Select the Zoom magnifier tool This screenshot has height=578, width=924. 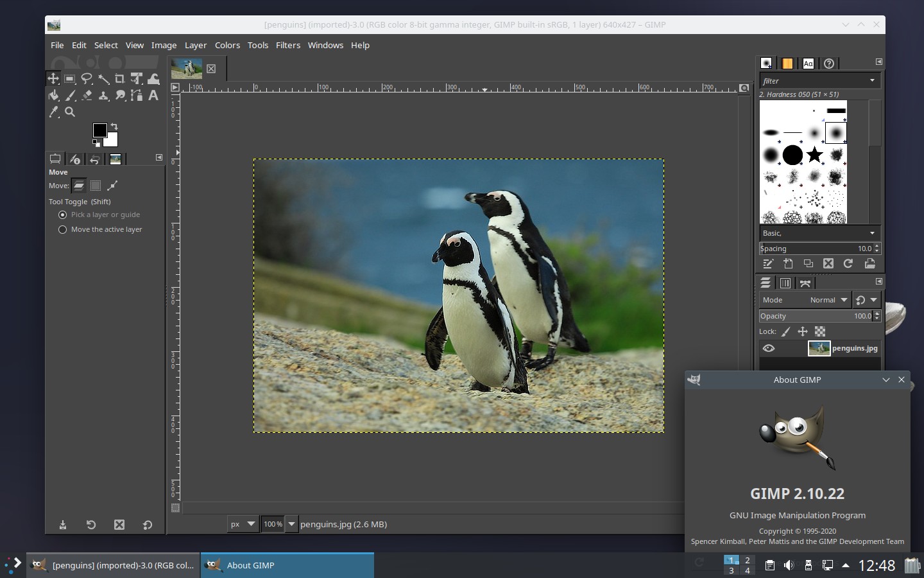pyautogui.click(x=70, y=112)
